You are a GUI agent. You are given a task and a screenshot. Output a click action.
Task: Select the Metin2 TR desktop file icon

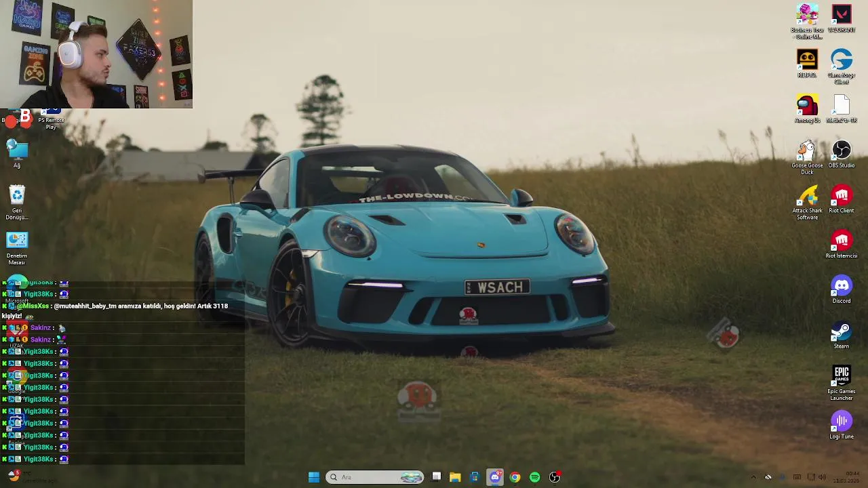tap(842, 109)
